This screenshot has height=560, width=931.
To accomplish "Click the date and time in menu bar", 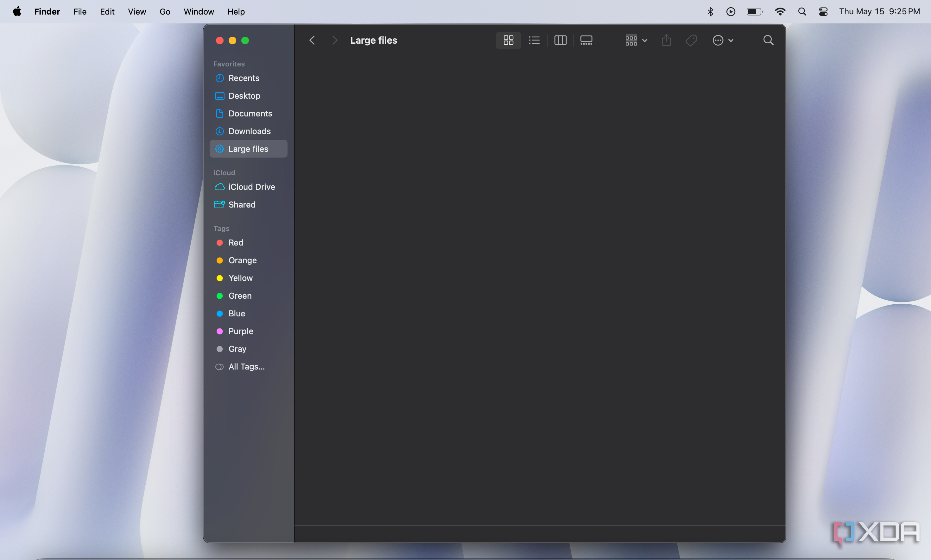I will tap(880, 12).
